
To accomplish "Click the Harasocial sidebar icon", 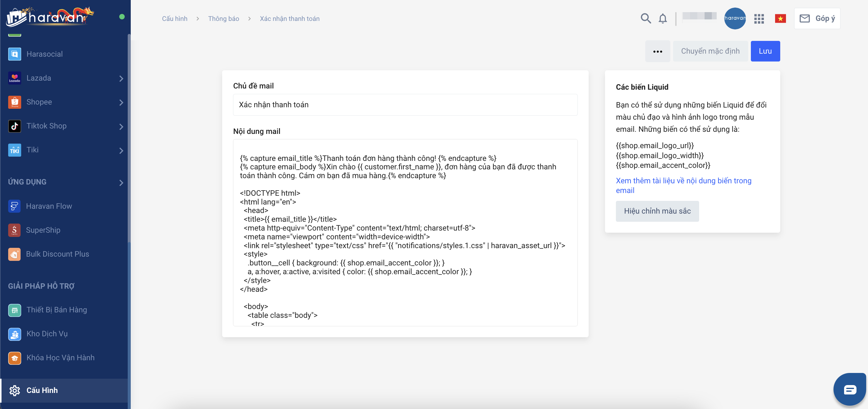I will pyautogui.click(x=15, y=54).
